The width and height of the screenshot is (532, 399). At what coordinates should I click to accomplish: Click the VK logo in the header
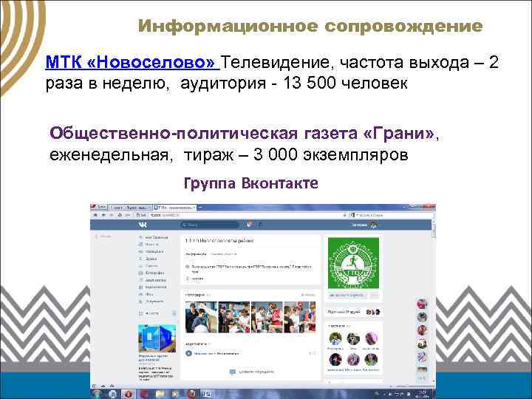(143, 225)
